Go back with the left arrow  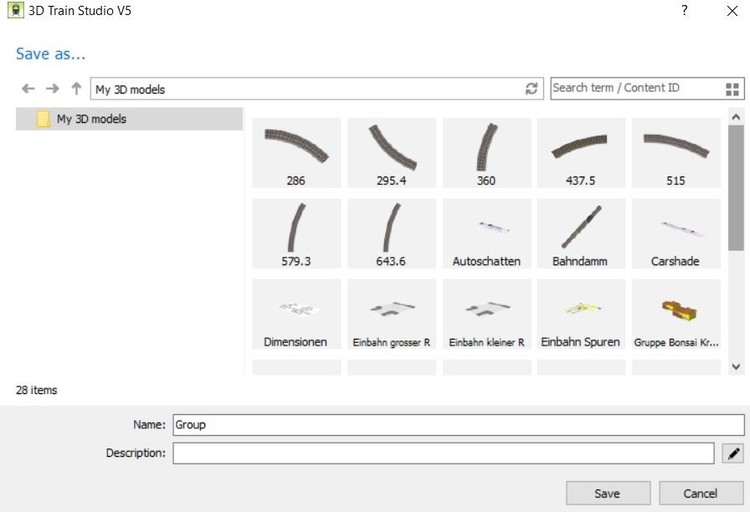[28, 89]
